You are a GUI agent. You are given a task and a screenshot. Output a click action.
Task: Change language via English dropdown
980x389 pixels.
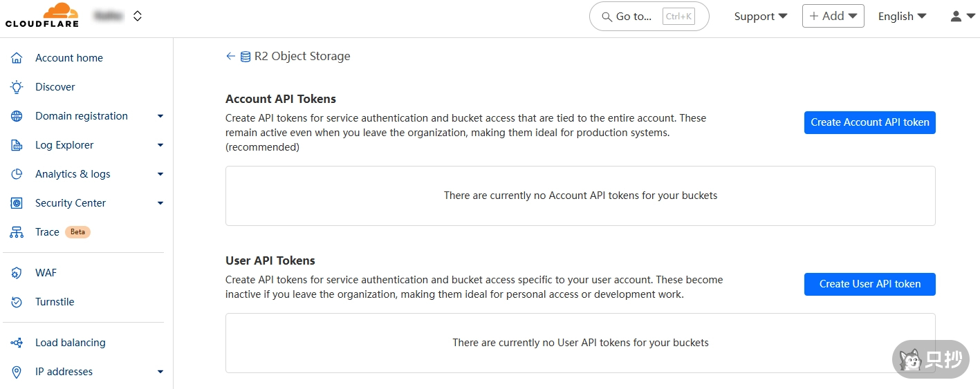point(902,16)
